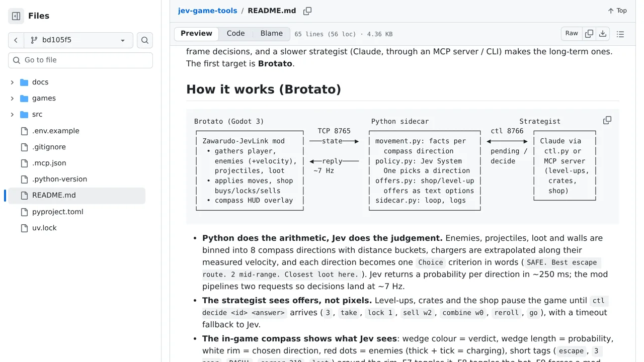Switch to the Blame tab

tap(272, 34)
